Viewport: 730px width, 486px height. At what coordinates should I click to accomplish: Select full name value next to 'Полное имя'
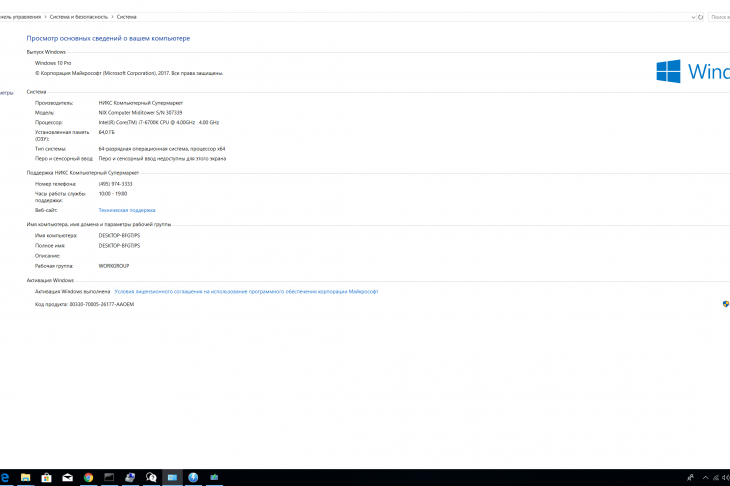pyautogui.click(x=119, y=246)
